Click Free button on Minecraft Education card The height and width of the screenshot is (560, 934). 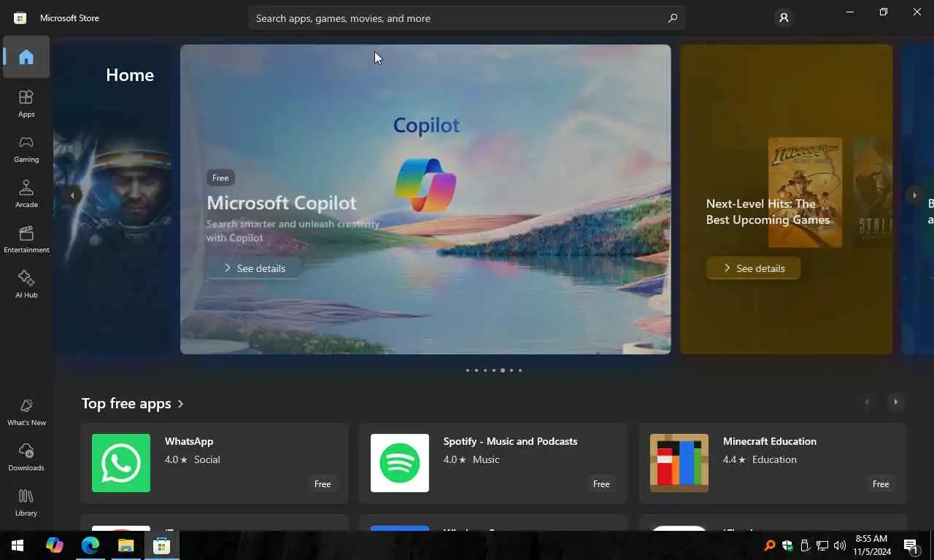pyautogui.click(x=881, y=484)
